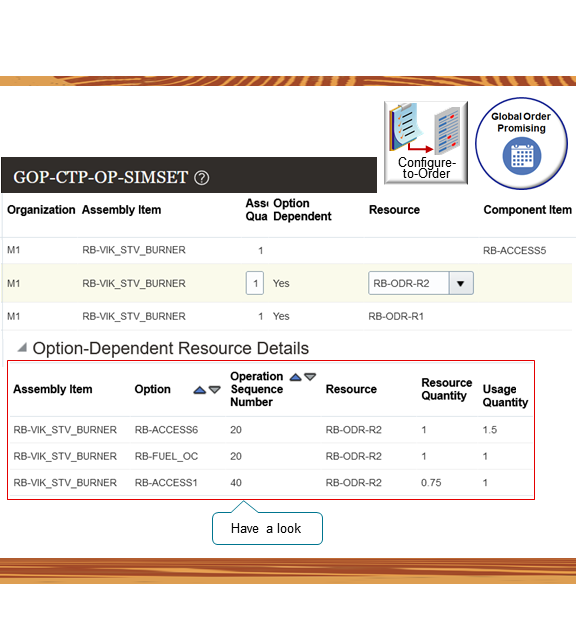Click sequence 20 in the RB-ACCESS6 row
This screenshot has width=576, height=624.
coord(236,430)
